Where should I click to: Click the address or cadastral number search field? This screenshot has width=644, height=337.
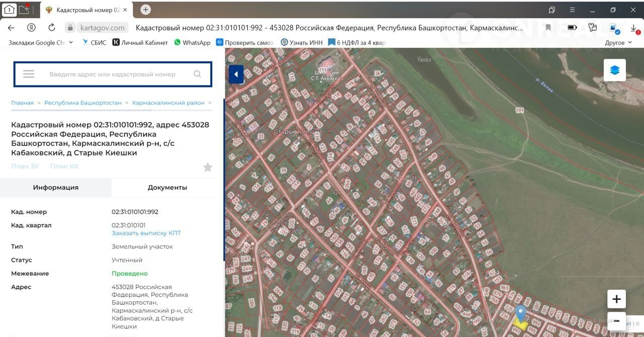[x=112, y=74]
